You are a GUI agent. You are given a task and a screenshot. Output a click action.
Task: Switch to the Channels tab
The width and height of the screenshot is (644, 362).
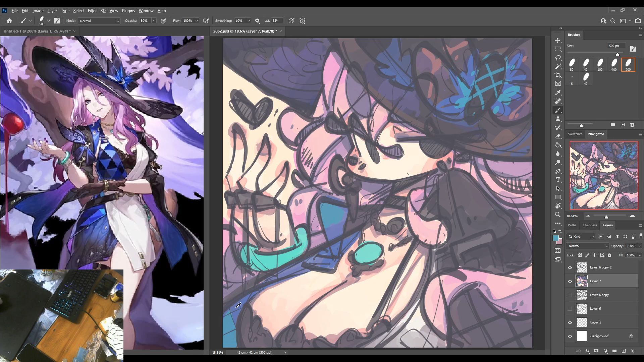[589, 225]
